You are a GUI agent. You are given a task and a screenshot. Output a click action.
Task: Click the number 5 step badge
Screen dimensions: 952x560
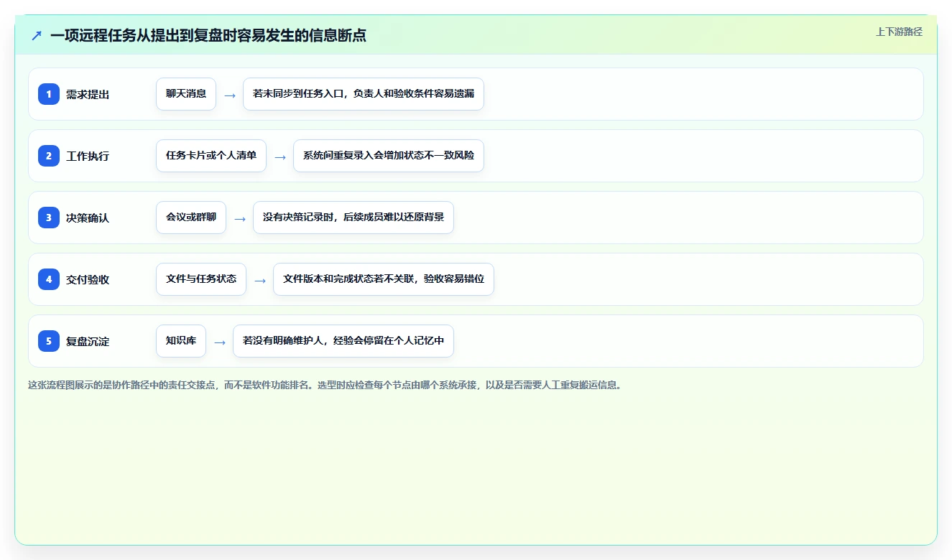[49, 341]
